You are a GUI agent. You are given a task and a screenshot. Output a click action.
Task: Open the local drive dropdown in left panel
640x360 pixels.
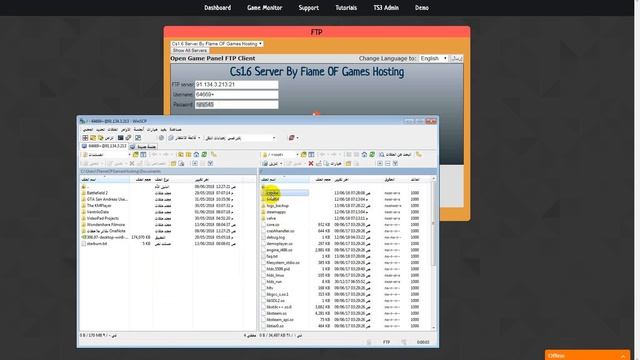(x=106, y=155)
